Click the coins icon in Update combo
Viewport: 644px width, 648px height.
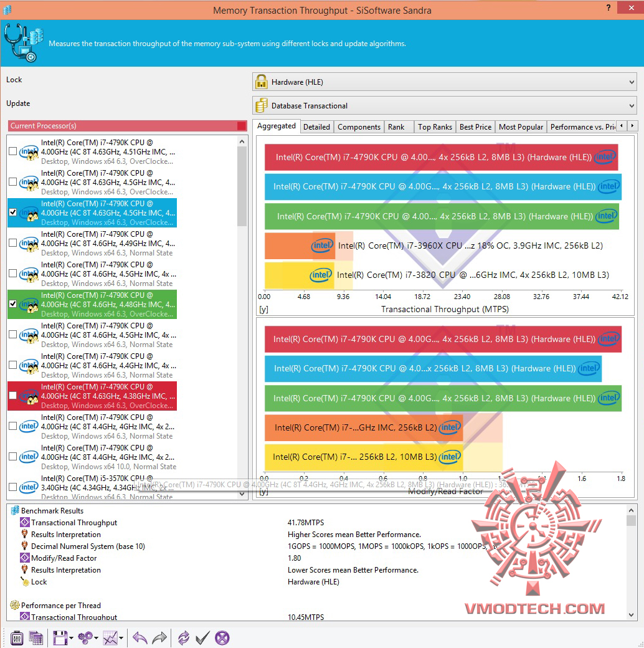click(262, 105)
